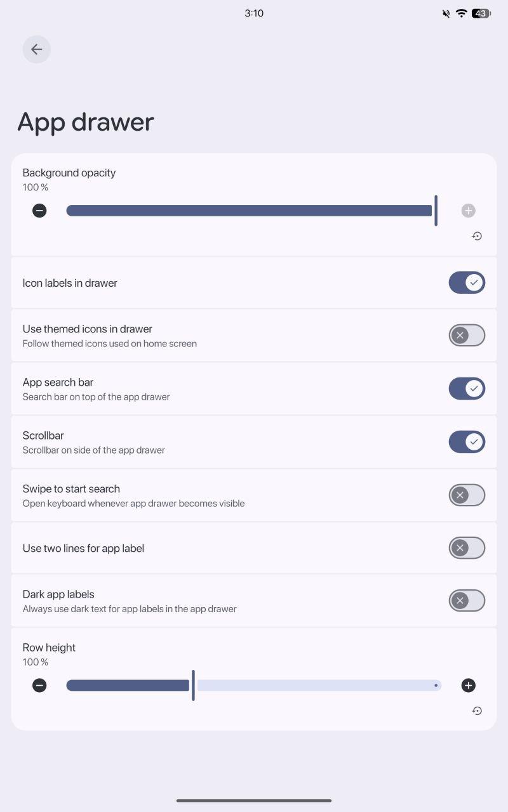This screenshot has width=508, height=812.
Task: Click the Background opacity slider track
Action: click(249, 211)
